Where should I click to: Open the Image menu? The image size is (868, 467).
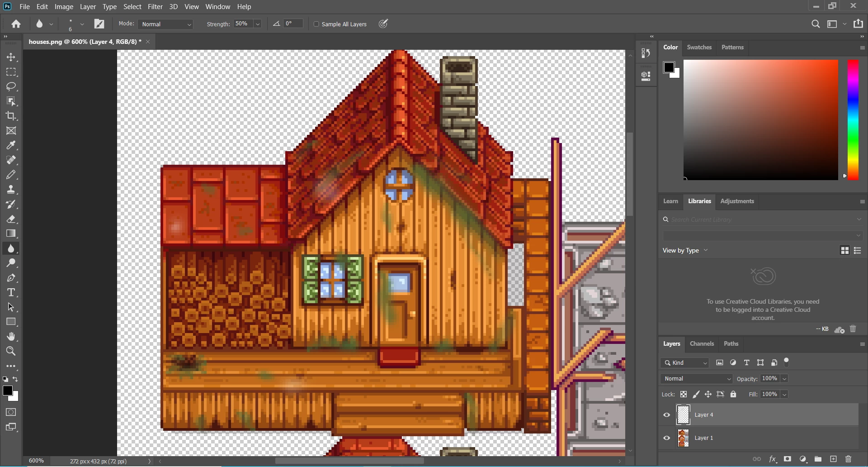pos(64,7)
